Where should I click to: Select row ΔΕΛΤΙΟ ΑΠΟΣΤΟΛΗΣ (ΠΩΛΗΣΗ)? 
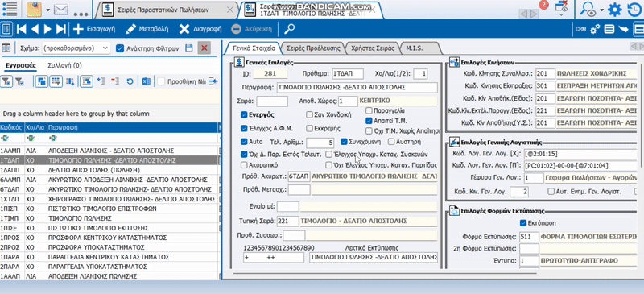109,170
